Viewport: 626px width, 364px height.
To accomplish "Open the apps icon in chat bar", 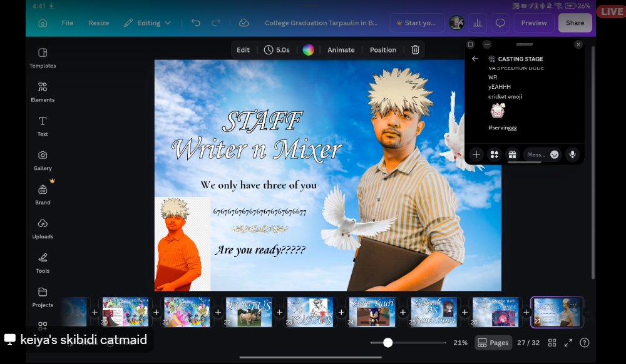I will pos(495,154).
